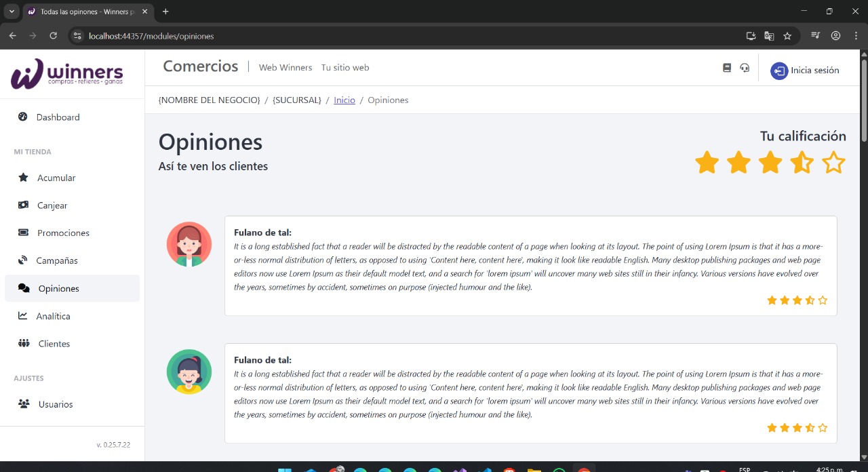The height and width of the screenshot is (472, 868).
Task: Open the book documentation icon in header
Action: [727, 68]
